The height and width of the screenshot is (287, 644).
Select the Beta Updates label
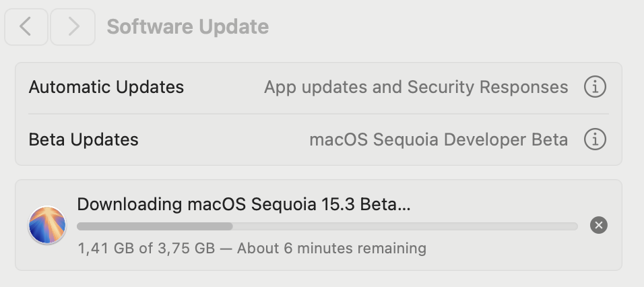pyautogui.click(x=84, y=139)
